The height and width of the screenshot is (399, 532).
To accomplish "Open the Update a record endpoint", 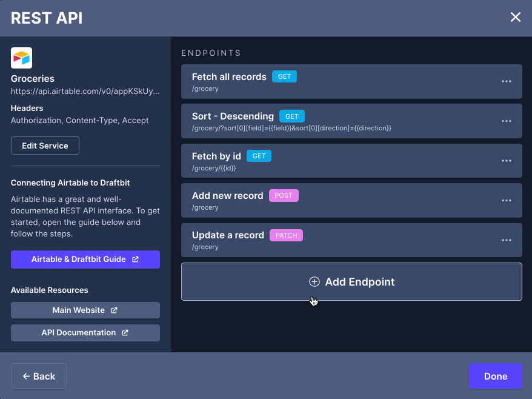I will click(x=351, y=240).
